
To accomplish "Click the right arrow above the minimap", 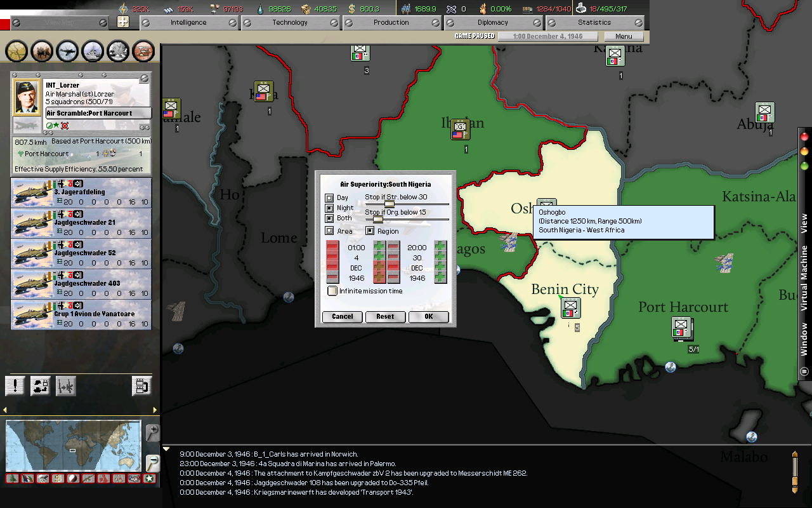I will point(155,410).
